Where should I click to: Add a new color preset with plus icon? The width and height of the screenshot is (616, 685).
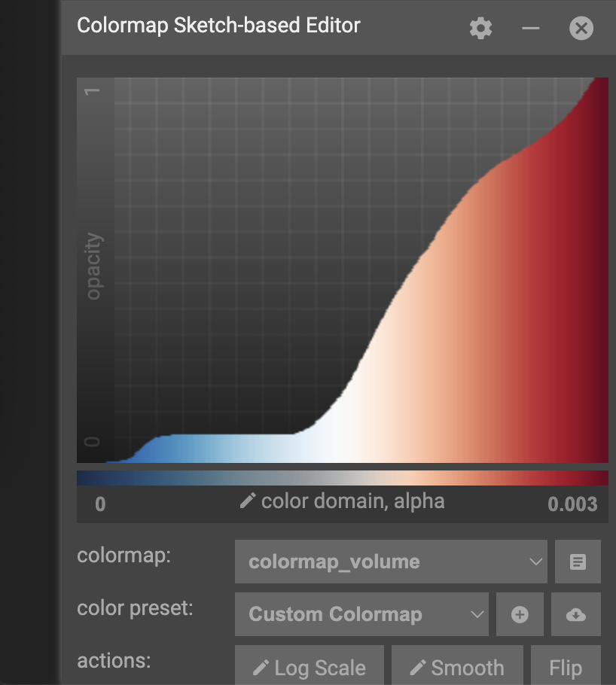coord(520,614)
